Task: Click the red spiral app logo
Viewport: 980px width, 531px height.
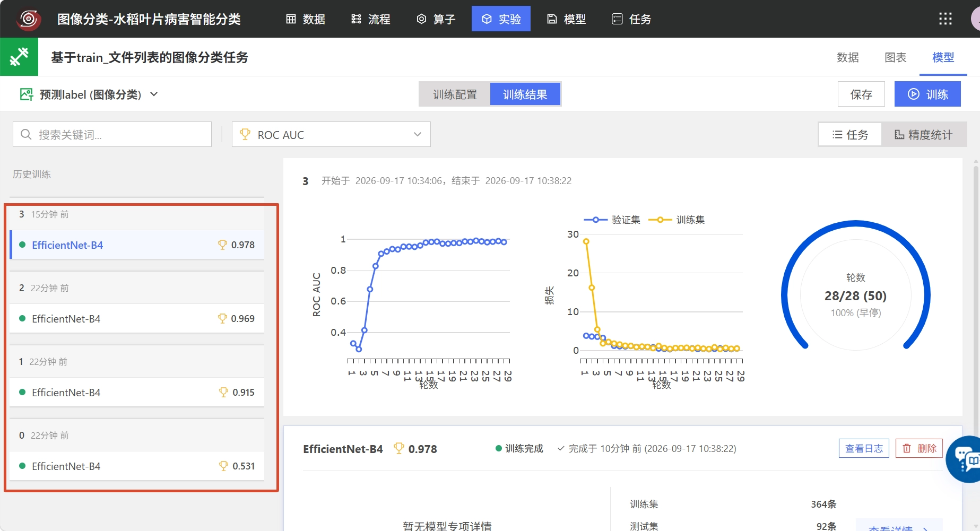Action: (x=29, y=19)
